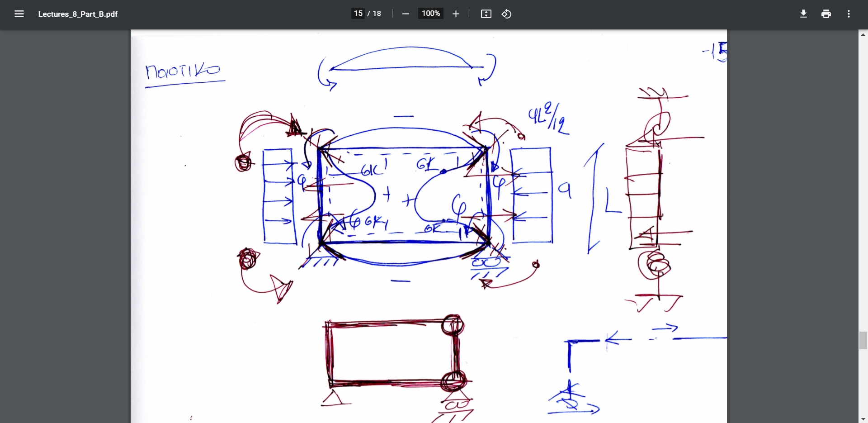Viewport: 868px width, 423px height.
Task: Click the 100% zoom level field
Action: point(430,14)
